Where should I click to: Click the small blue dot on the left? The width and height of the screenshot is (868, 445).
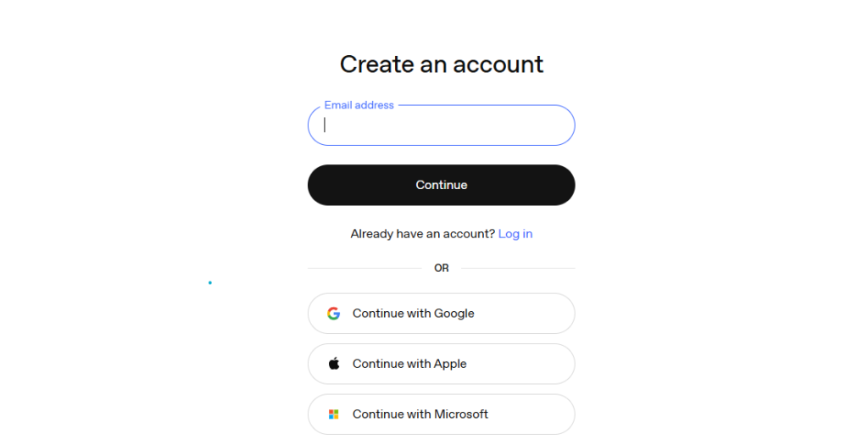pyautogui.click(x=210, y=282)
